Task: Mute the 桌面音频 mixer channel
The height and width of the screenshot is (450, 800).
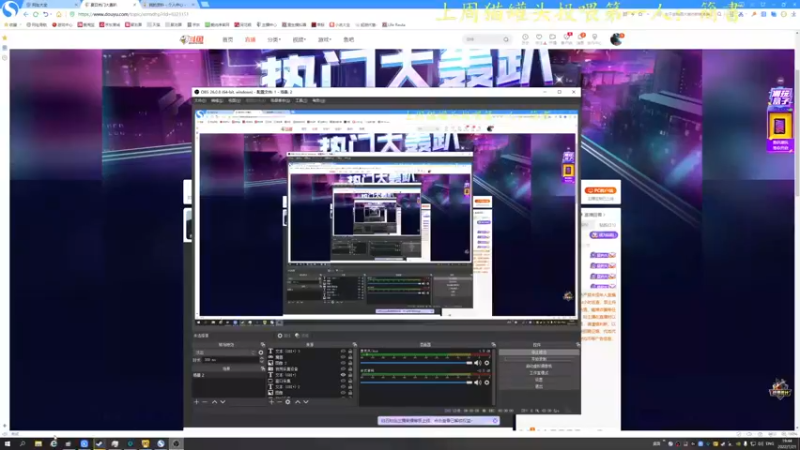Action: [478, 383]
